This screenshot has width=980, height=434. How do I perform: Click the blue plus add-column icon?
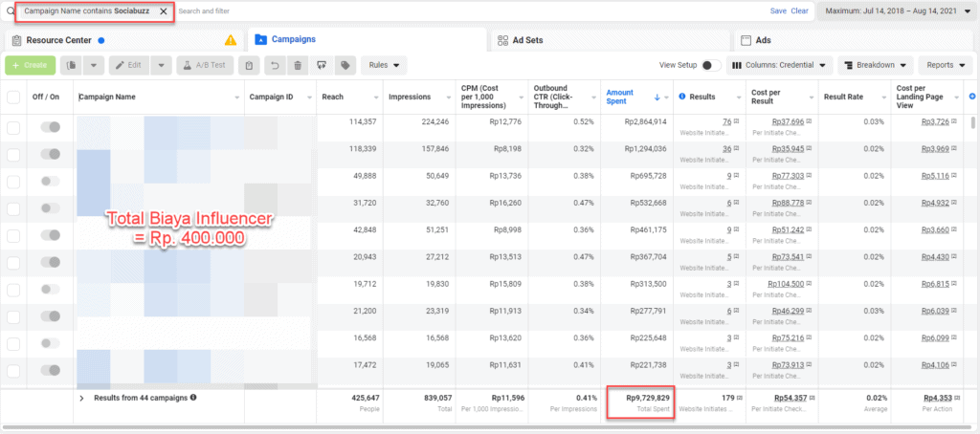[972, 97]
